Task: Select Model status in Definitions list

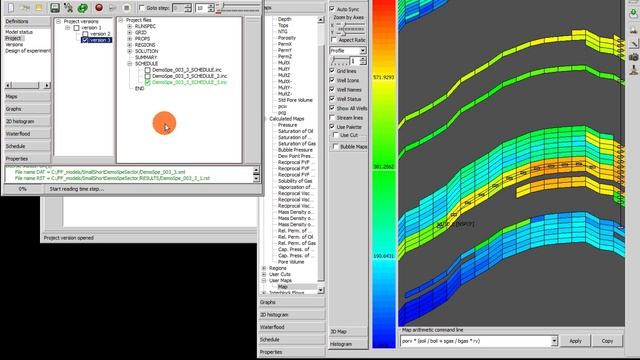Action: pos(19,32)
